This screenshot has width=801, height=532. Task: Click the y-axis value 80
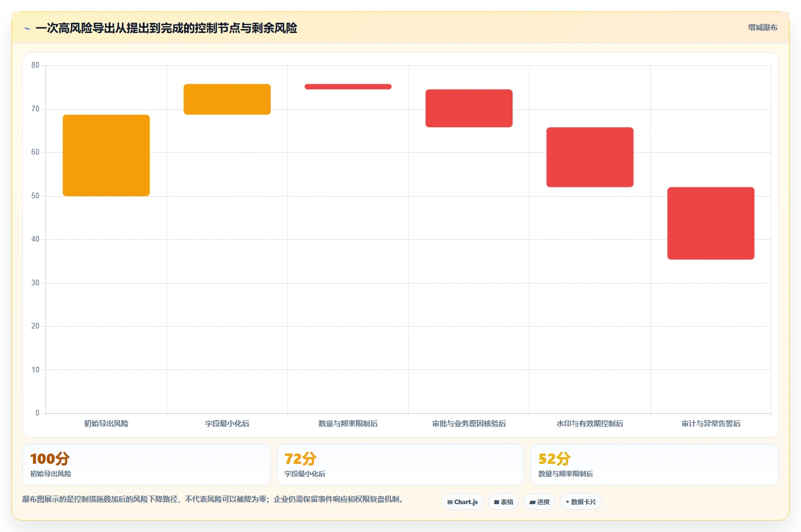(x=35, y=65)
